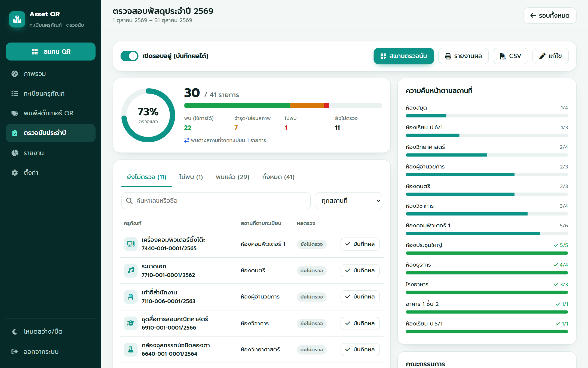This screenshot has height=368, width=588.
Task: Click บันทึกผล for ระนาดเอก
Action: click(360, 270)
